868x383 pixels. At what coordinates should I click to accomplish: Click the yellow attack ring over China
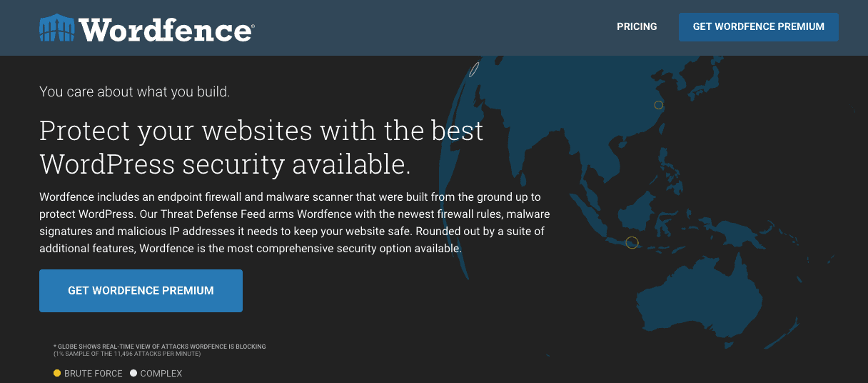659,105
